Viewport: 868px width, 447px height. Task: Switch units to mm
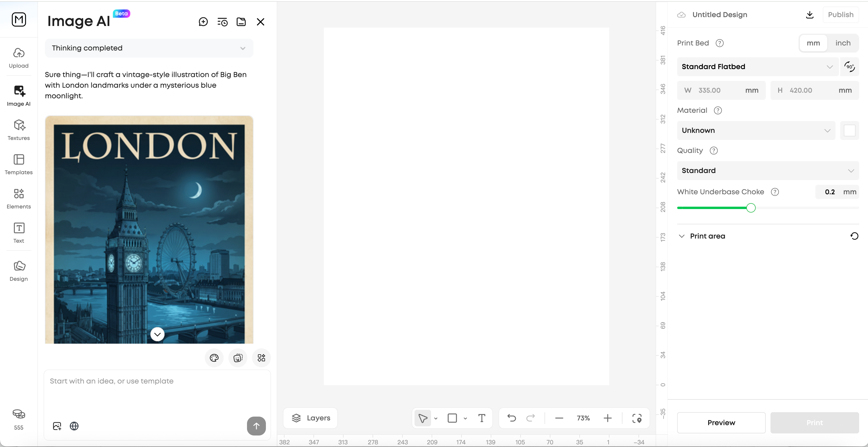[813, 43]
